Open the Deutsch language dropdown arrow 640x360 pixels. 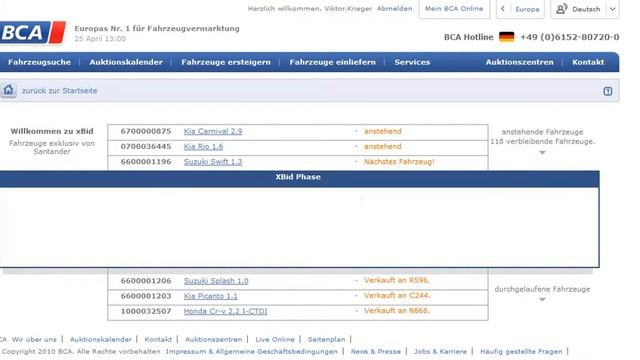[x=613, y=9]
